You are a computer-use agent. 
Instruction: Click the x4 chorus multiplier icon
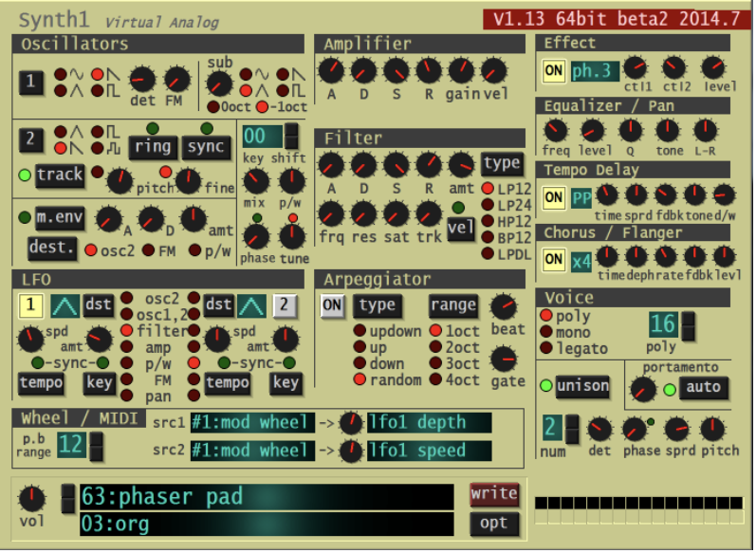click(581, 260)
